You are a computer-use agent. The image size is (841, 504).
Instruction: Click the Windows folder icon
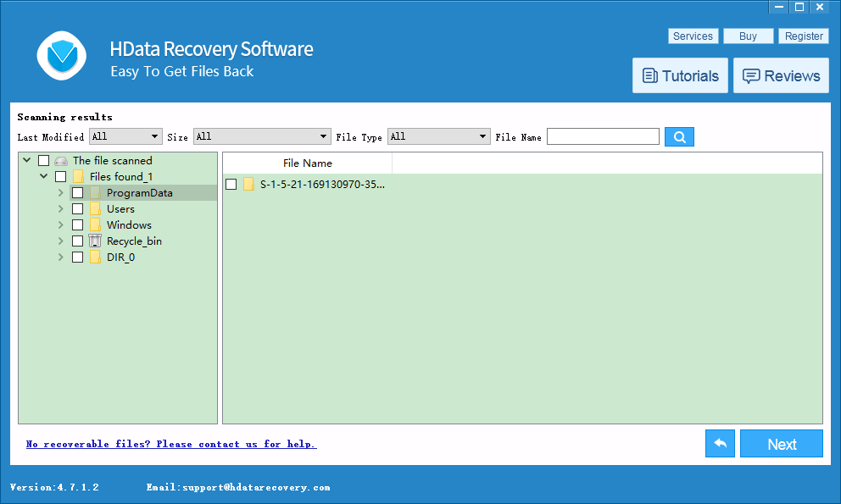[x=96, y=224]
